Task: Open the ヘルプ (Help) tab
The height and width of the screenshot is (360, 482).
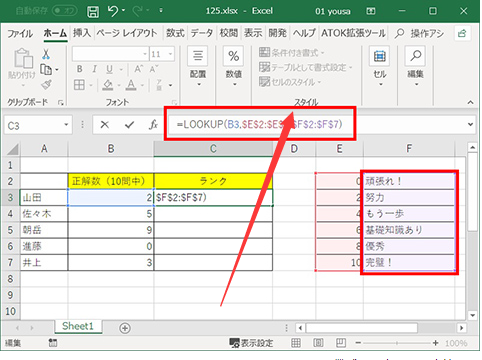Action: [304, 33]
